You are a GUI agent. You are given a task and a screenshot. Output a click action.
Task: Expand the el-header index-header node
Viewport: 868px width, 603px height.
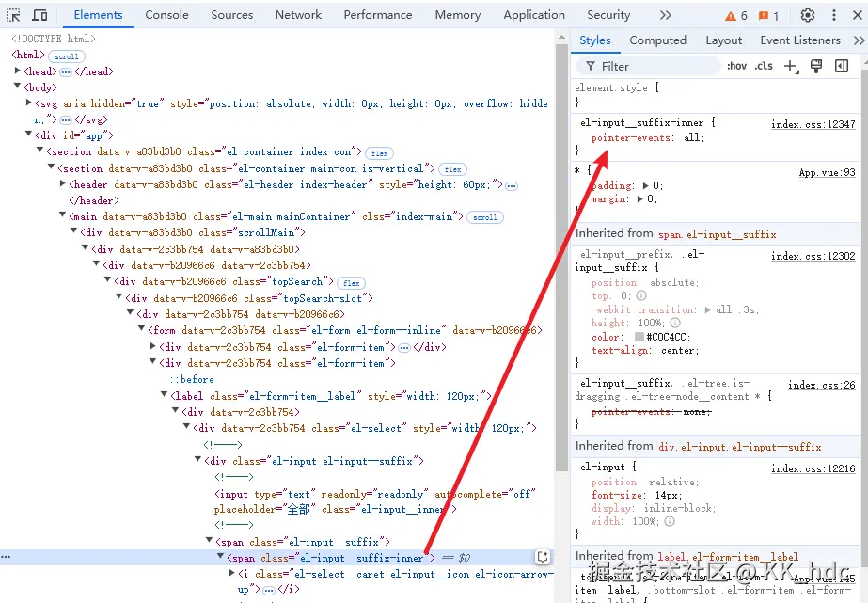click(63, 183)
